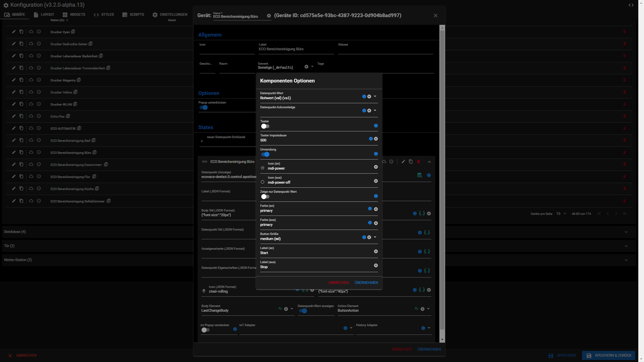Clear the Label (an) Start value
Viewport: 644px width, 362px height.
376,251
